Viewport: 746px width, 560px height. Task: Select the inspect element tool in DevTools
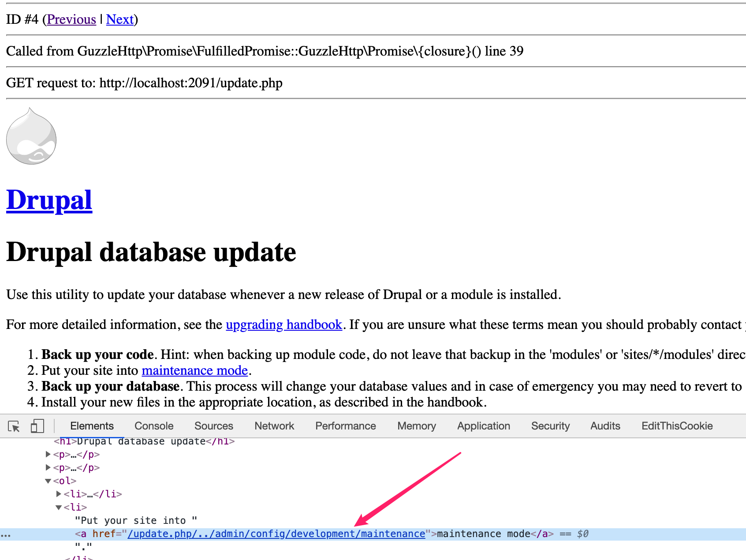point(13,427)
